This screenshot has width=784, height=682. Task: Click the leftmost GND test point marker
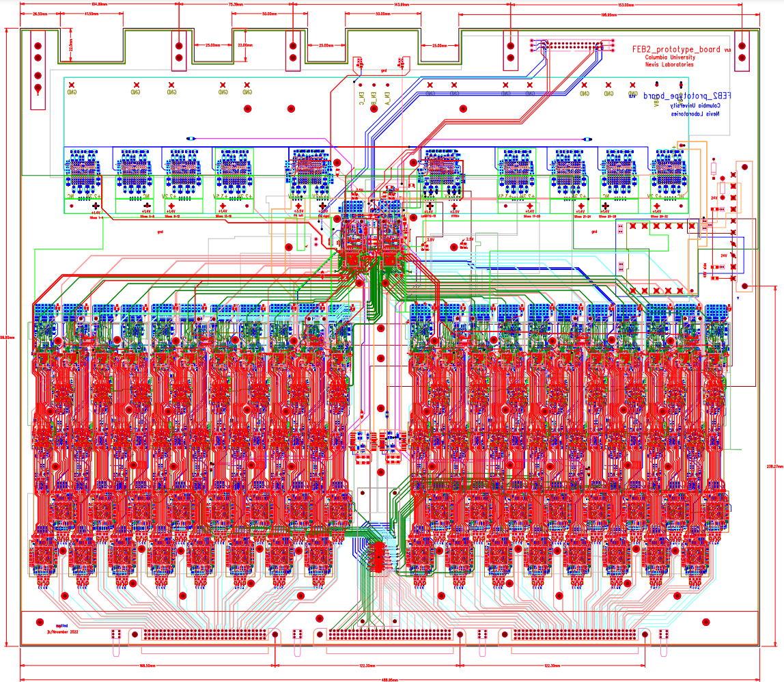pos(71,87)
